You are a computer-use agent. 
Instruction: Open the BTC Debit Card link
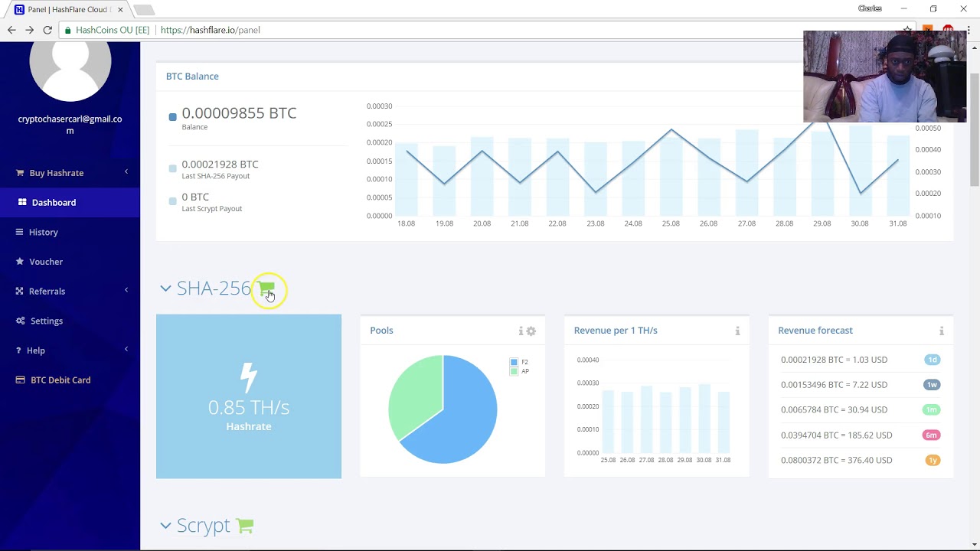[70, 380]
